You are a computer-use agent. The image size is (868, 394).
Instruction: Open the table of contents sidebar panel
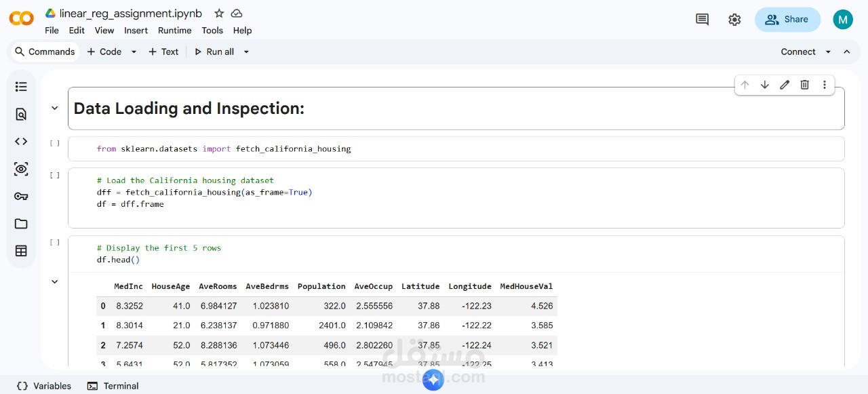21,86
